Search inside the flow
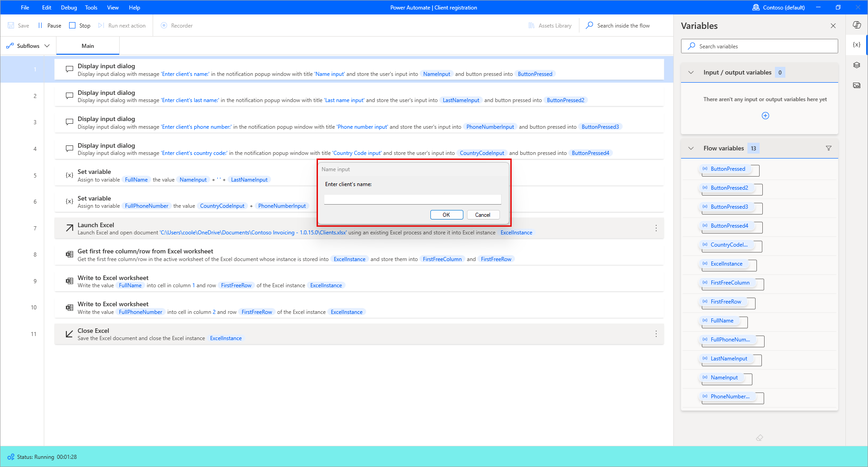Viewport: 868px width, 467px height. click(x=617, y=25)
